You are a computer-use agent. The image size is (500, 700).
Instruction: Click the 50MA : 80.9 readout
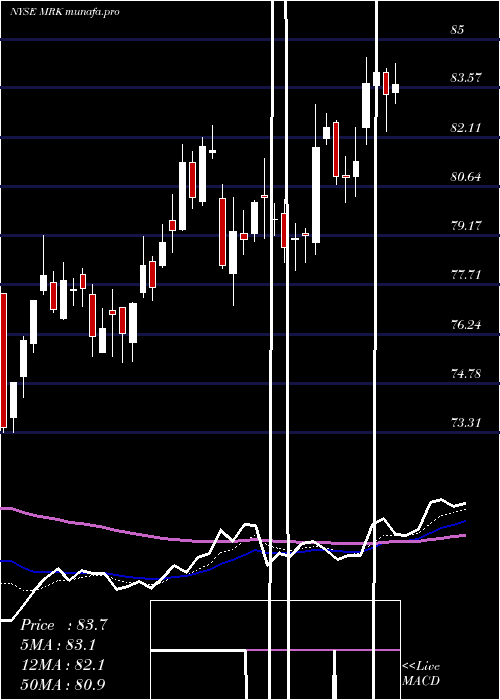pyautogui.click(x=63, y=684)
